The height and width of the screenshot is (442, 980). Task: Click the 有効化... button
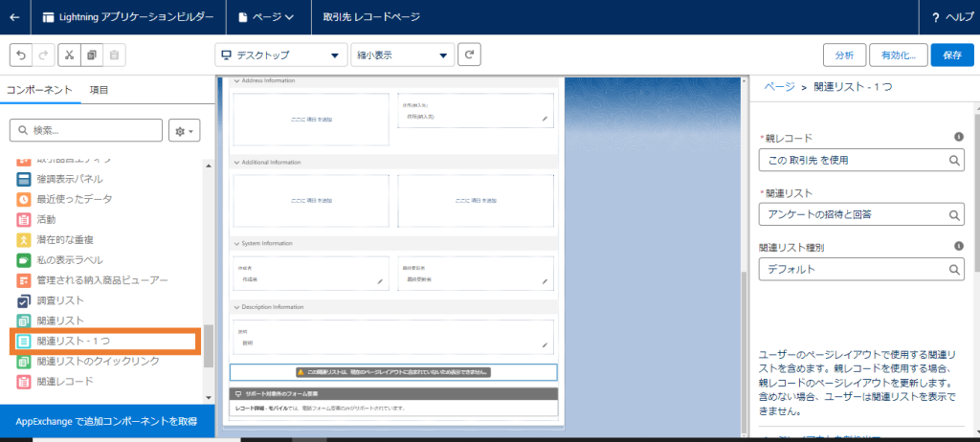pyautogui.click(x=898, y=55)
